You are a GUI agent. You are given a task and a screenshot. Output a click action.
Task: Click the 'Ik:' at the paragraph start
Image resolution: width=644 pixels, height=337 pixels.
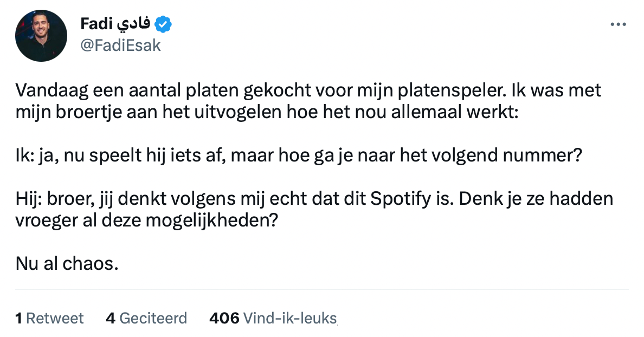[24, 155]
